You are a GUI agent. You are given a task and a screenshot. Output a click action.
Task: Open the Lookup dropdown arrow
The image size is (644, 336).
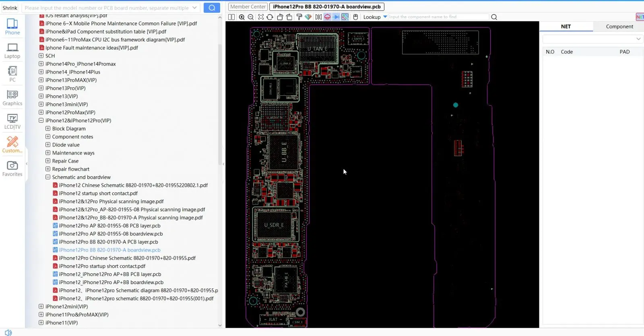(x=385, y=17)
